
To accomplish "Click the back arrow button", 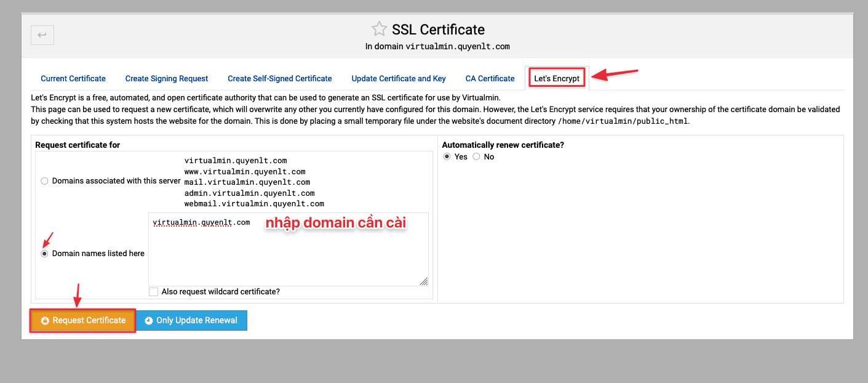I will [42, 35].
